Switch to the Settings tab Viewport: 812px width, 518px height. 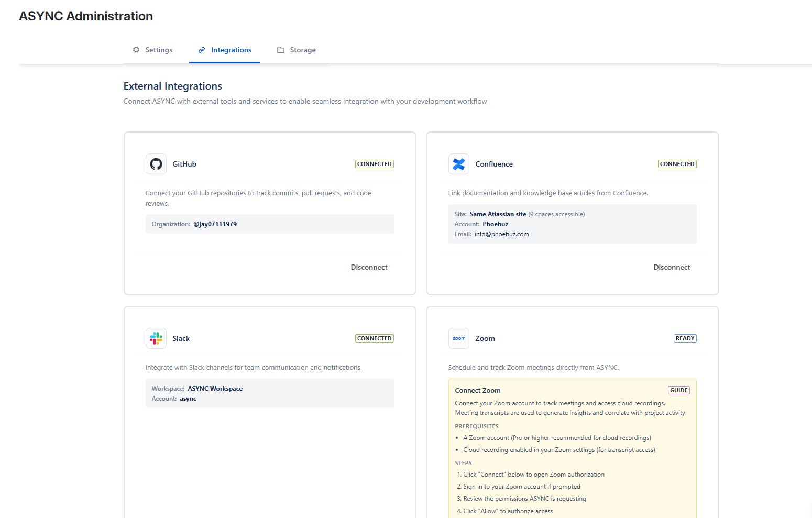159,50
